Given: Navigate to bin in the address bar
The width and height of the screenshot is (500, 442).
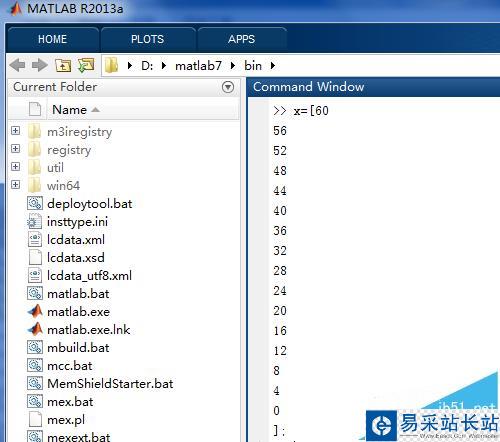Looking at the screenshot, I should 253,66.
